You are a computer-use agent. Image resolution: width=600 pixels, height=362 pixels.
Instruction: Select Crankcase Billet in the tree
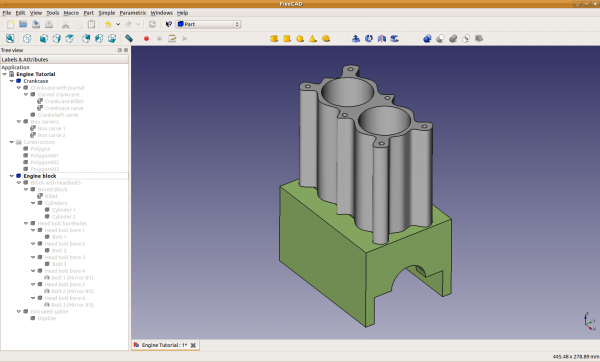point(64,101)
